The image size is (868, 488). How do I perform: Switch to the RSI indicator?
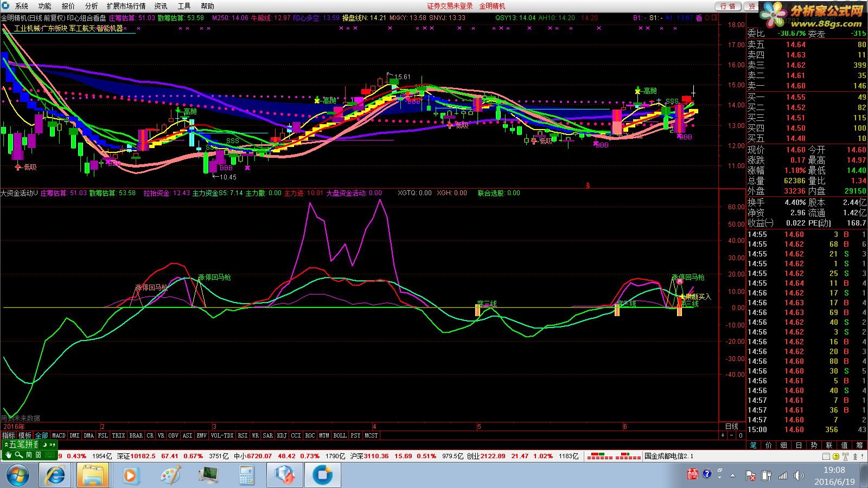242,435
